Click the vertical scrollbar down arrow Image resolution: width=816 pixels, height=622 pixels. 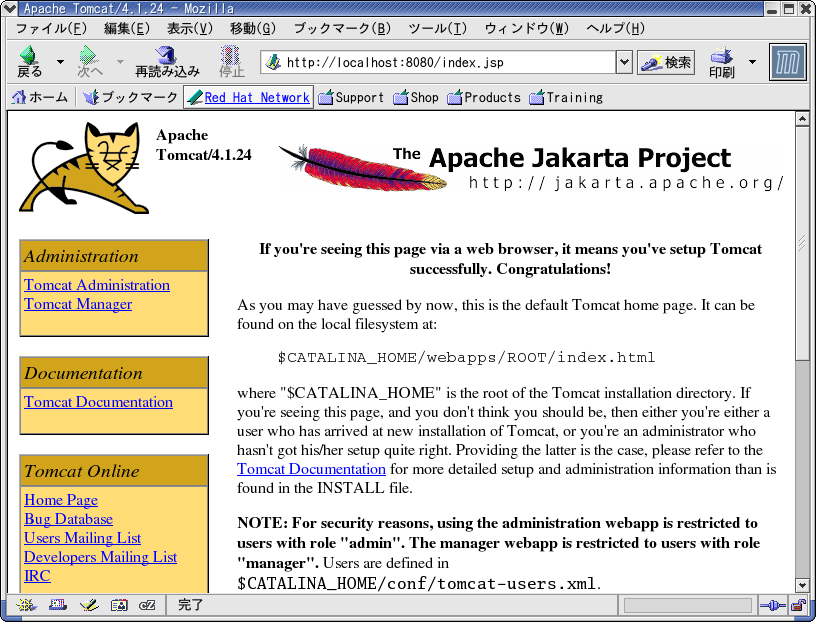point(802,586)
